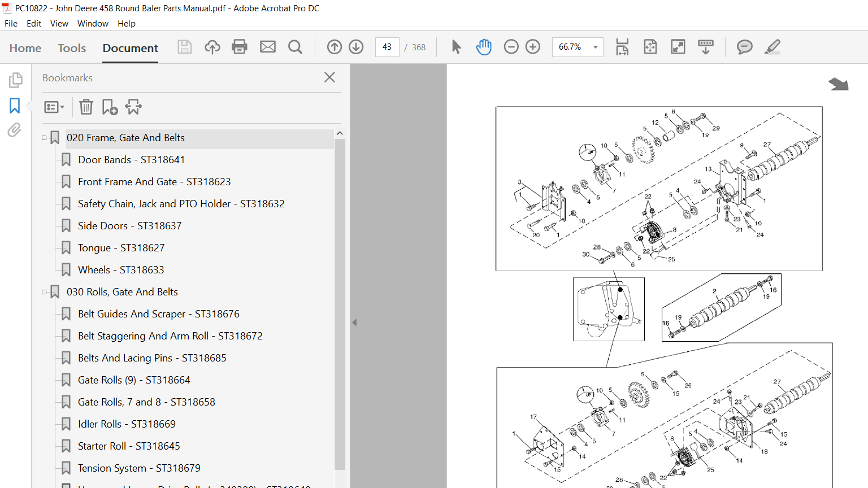
Task: Open Page Thumbnails side panel
Action: click(x=15, y=80)
